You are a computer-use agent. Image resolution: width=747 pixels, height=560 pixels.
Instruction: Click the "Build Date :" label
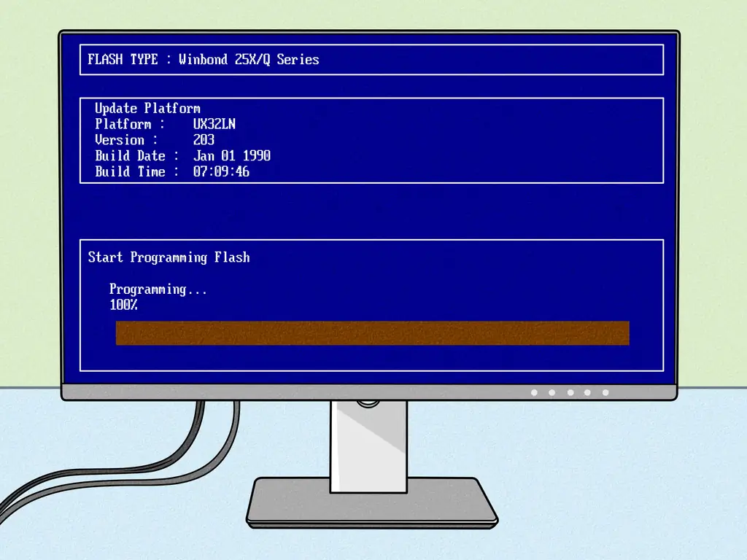click(136, 156)
